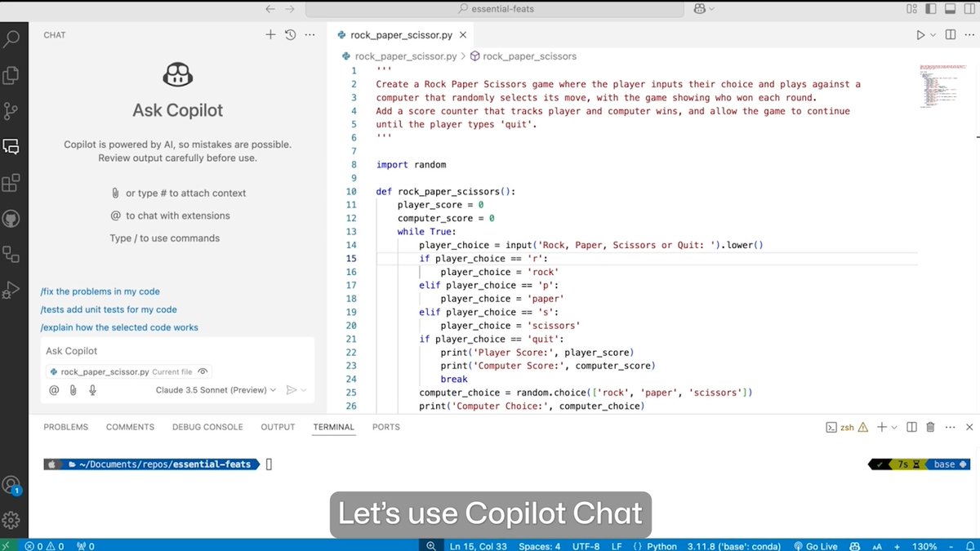980x551 pixels.
Task: Switch to the Problems tab
Action: [x=65, y=427]
